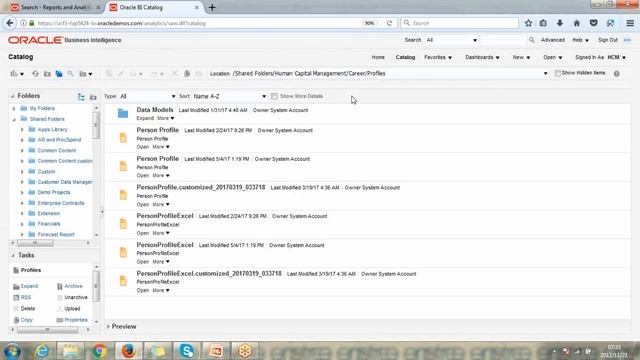Toggle Show Hidden Items checkbox

coord(557,73)
